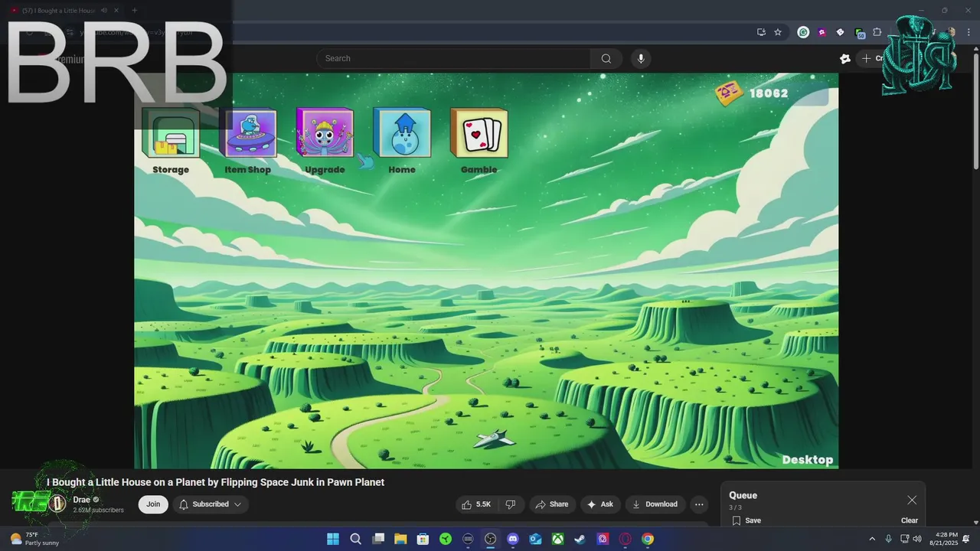Click the Download button
This screenshot has width=980, height=551.
coord(655,504)
